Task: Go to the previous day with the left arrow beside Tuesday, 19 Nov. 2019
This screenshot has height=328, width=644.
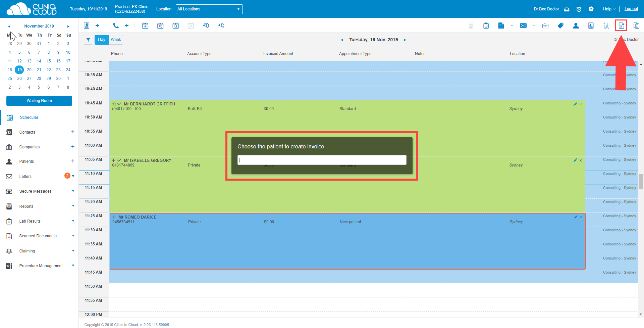Action: [342, 40]
